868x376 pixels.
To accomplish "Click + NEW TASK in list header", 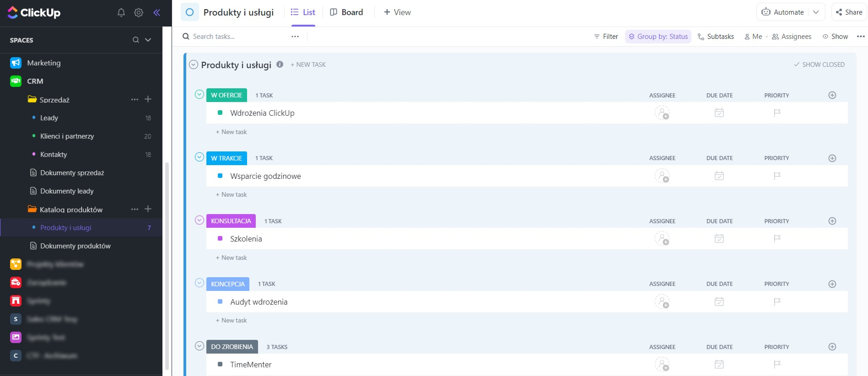I will [308, 64].
